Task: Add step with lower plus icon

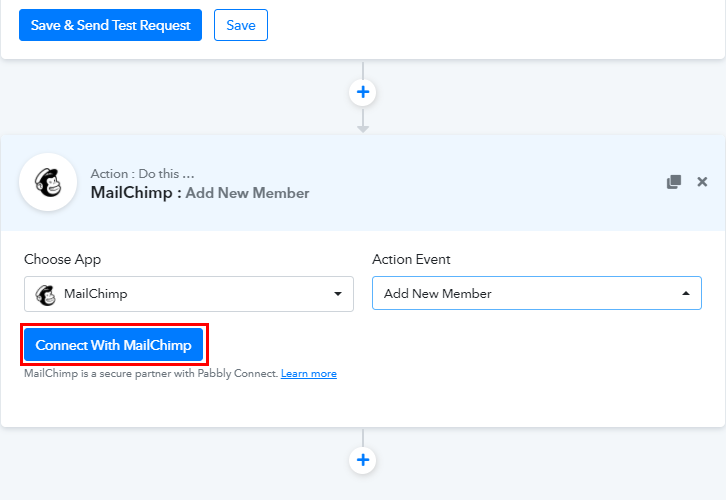Action: (363, 460)
